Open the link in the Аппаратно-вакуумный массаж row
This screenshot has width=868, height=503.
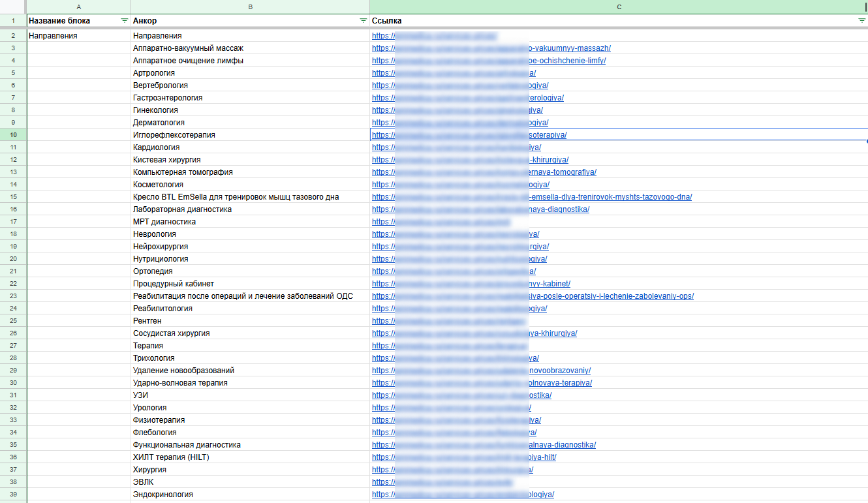(491, 48)
